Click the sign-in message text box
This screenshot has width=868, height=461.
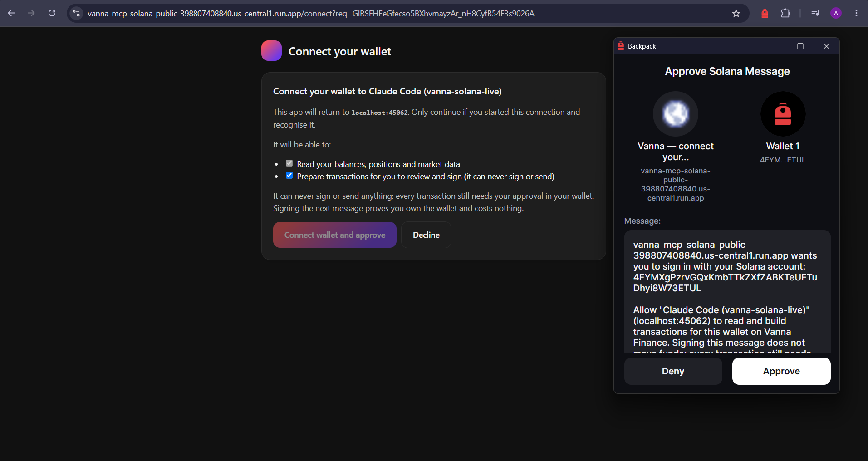point(727,292)
